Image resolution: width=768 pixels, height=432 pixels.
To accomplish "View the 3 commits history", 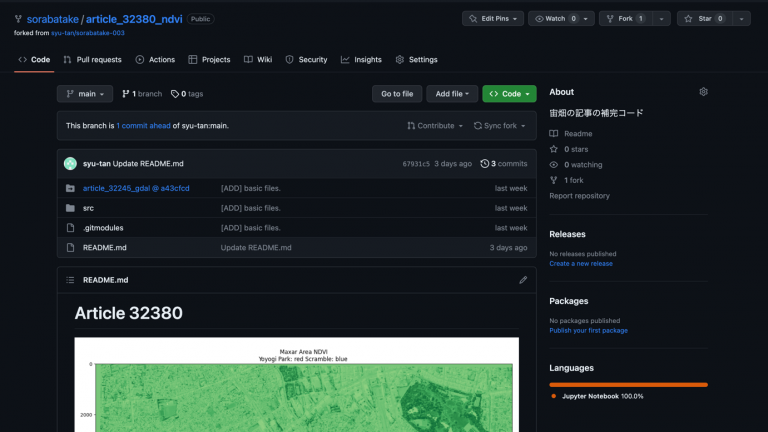I will pos(504,164).
